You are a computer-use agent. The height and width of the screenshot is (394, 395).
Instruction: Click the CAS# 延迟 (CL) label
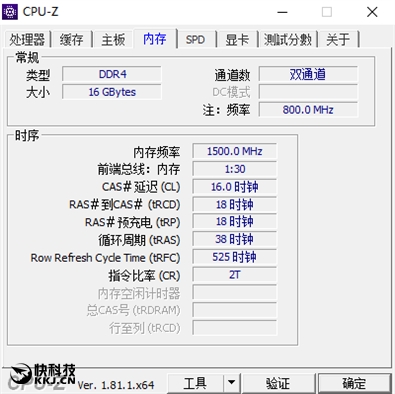coord(141,187)
